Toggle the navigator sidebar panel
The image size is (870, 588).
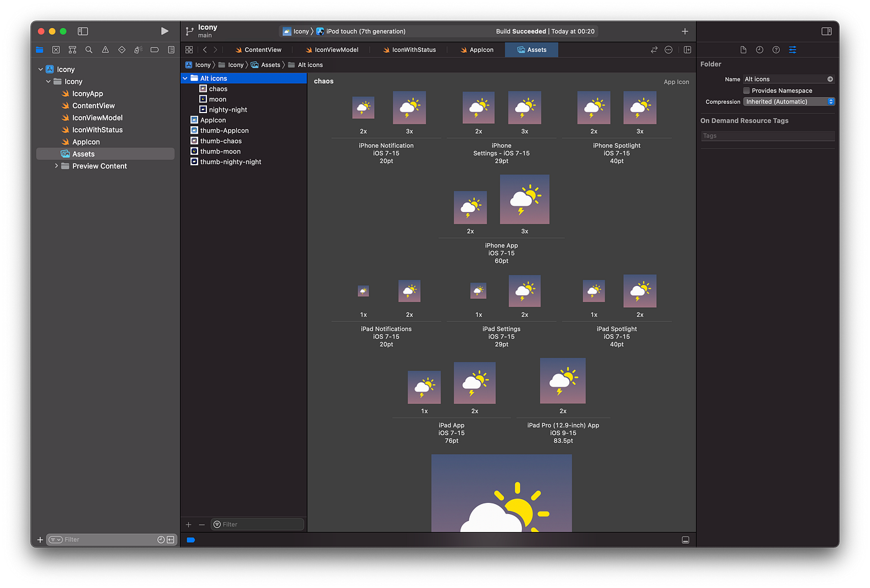coord(83,31)
